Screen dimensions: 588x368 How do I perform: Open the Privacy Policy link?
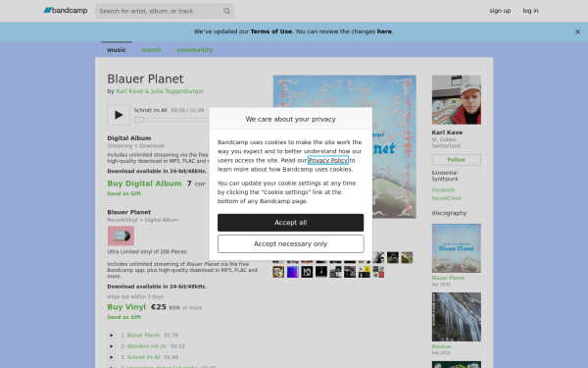328,160
